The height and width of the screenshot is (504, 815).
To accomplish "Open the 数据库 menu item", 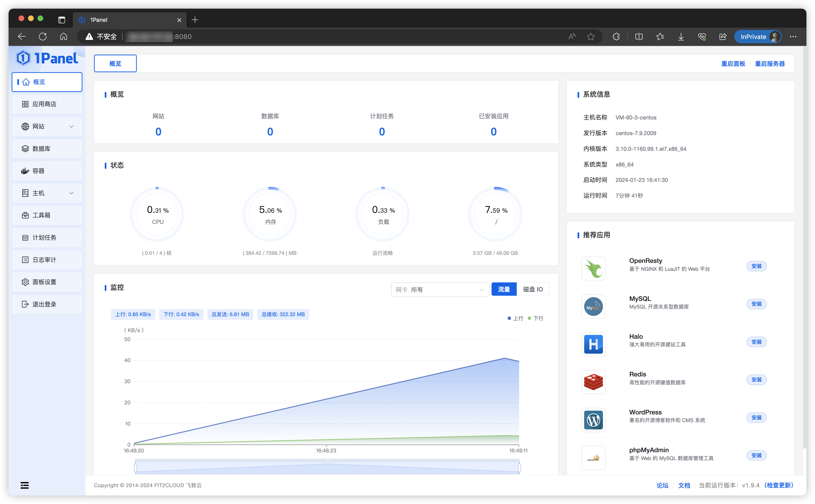I will pyautogui.click(x=47, y=149).
